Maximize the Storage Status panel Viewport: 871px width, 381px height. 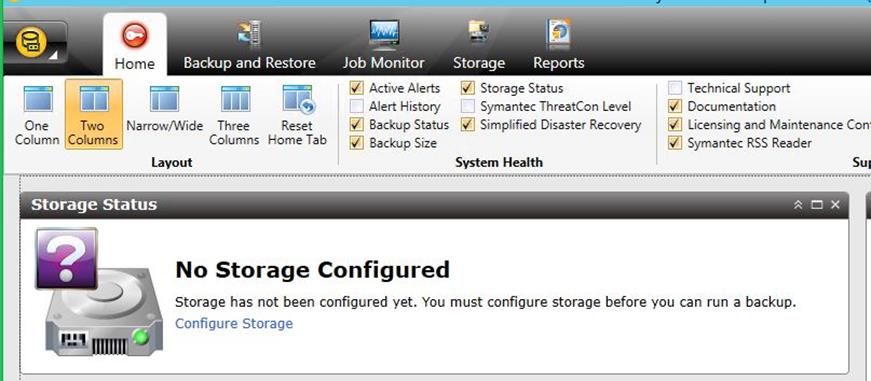pyautogui.click(x=817, y=205)
